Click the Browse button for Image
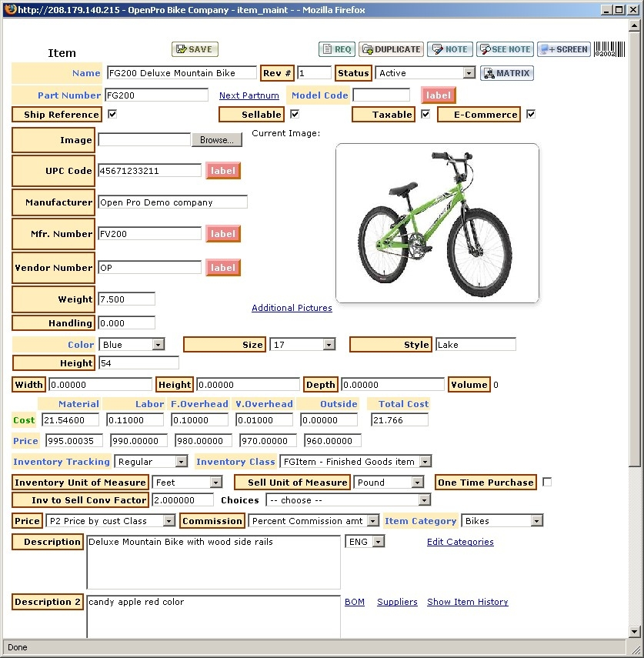This screenshot has width=644, height=658. tap(216, 140)
